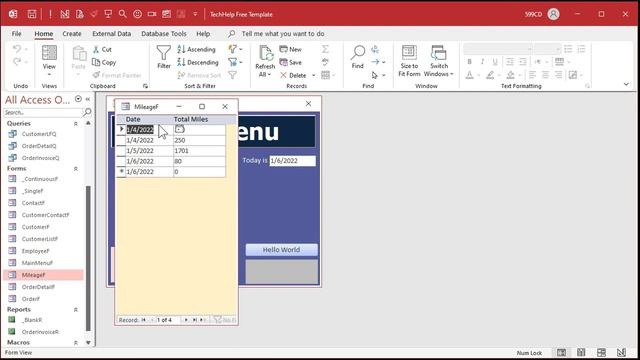Open the OrderInvoiceR report
Image resolution: width=640 pixels, height=360 pixels.
click(40, 332)
